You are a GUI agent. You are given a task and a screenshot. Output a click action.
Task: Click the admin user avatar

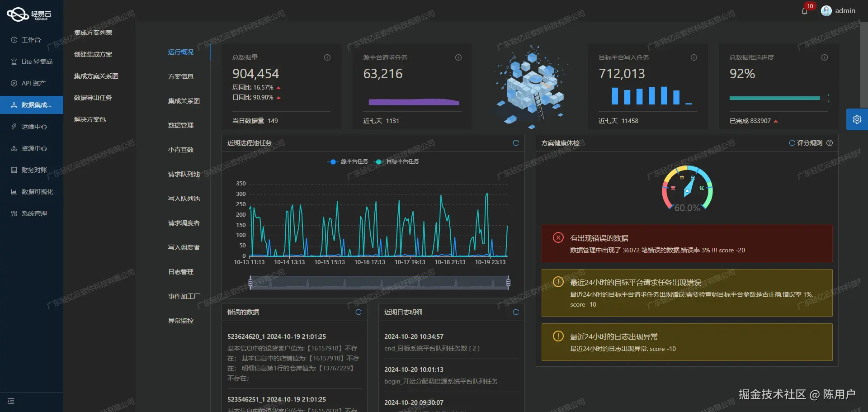[x=826, y=11]
